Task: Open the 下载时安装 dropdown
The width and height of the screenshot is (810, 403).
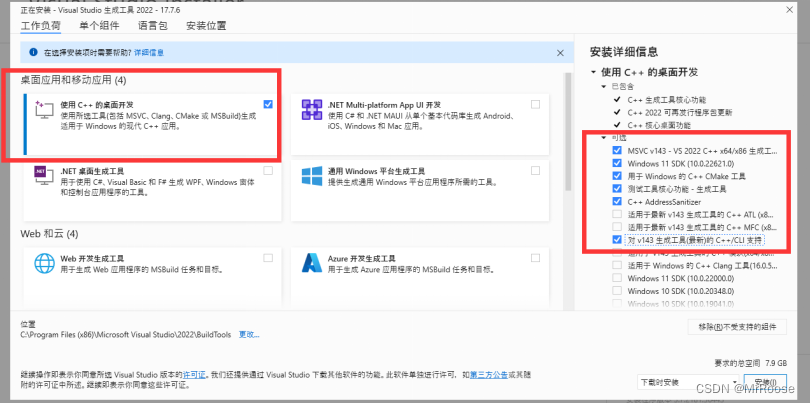Action: (x=688, y=383)
